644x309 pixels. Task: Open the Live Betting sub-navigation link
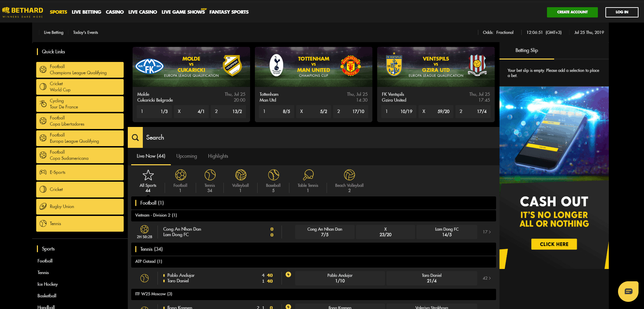coord(54,33)
